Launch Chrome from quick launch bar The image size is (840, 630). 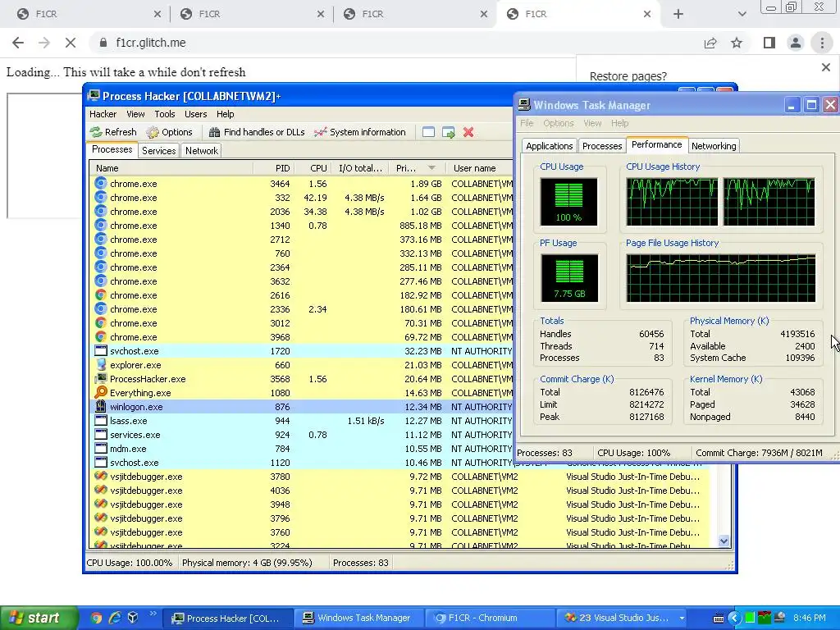97,618
